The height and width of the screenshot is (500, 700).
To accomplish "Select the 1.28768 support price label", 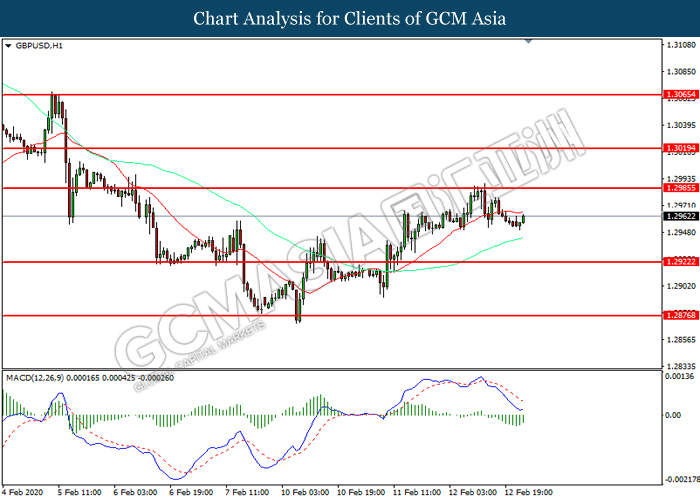I will coord(681,315).
